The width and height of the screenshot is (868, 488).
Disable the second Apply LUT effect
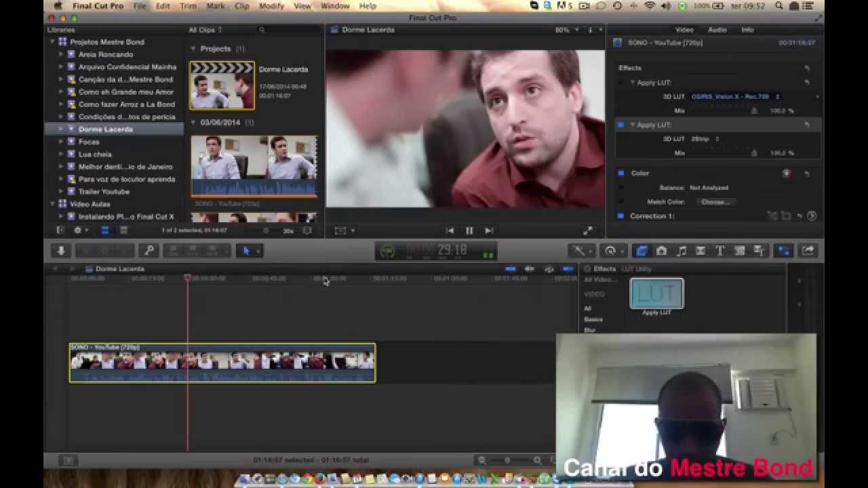click(x=620, y=125)
